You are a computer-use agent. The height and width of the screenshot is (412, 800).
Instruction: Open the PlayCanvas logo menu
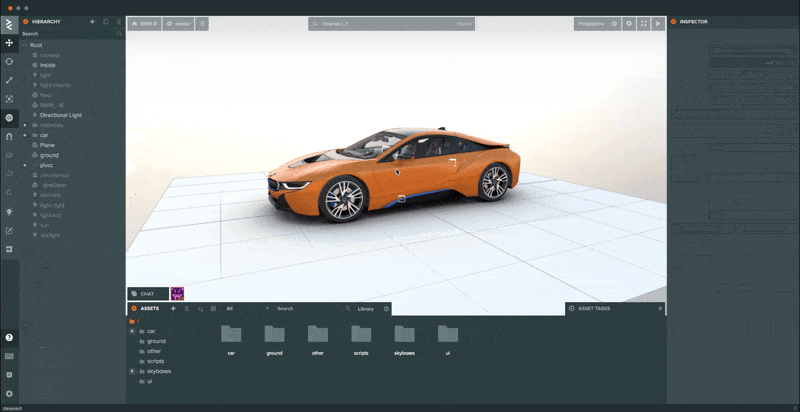tap(9, 24)
